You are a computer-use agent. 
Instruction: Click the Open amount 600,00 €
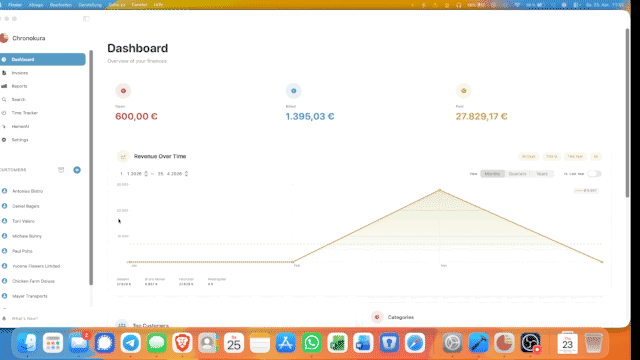[136, 117]
